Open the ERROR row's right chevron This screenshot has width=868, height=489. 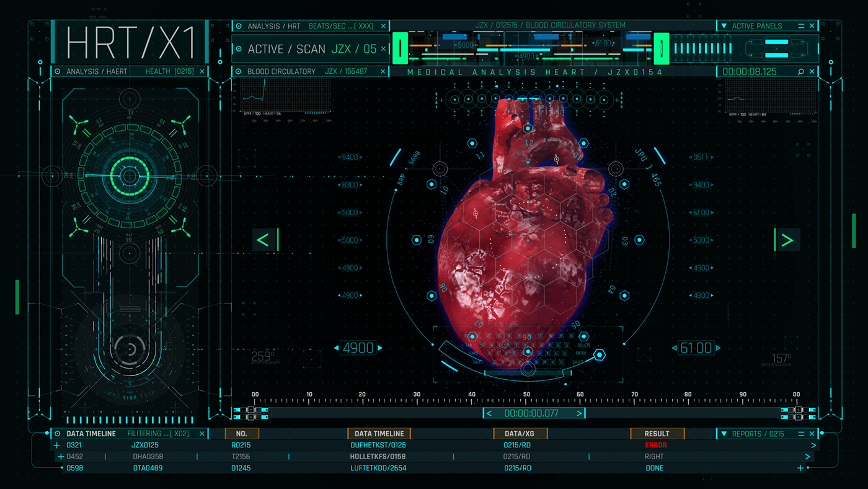[x=813, y=445]
